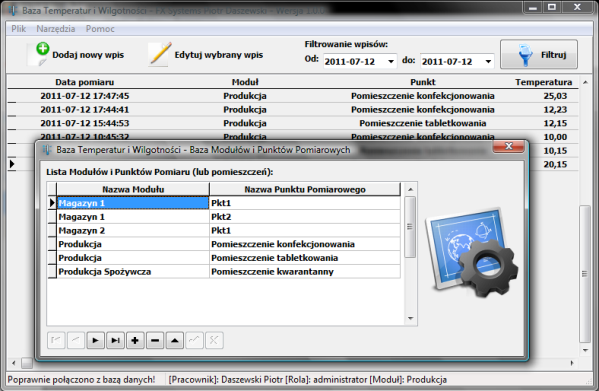Click the dialog list vertical scrollbar thumb
The width and height of the screenshot is (599, 391).
[410, 227]
